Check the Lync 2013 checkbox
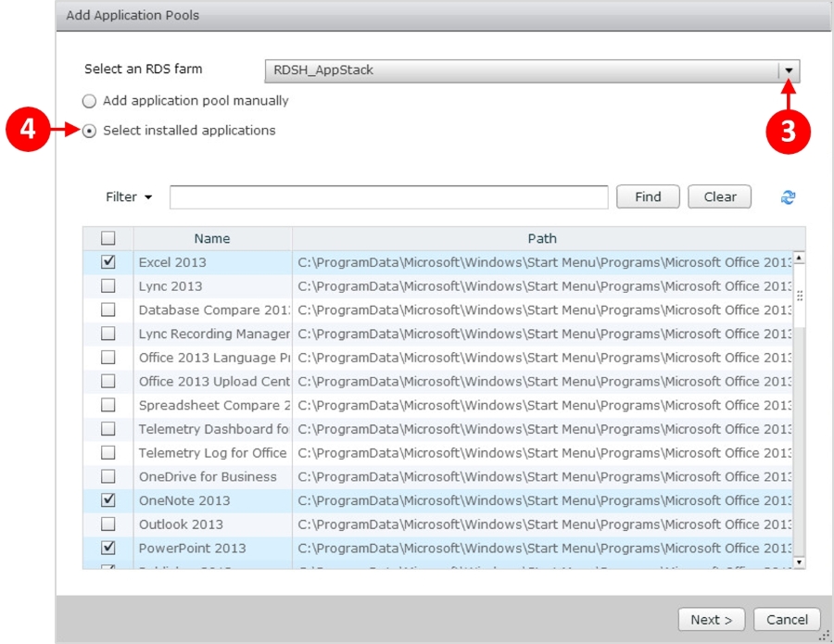This screenshot has width=834, height=644. (108, 285)
